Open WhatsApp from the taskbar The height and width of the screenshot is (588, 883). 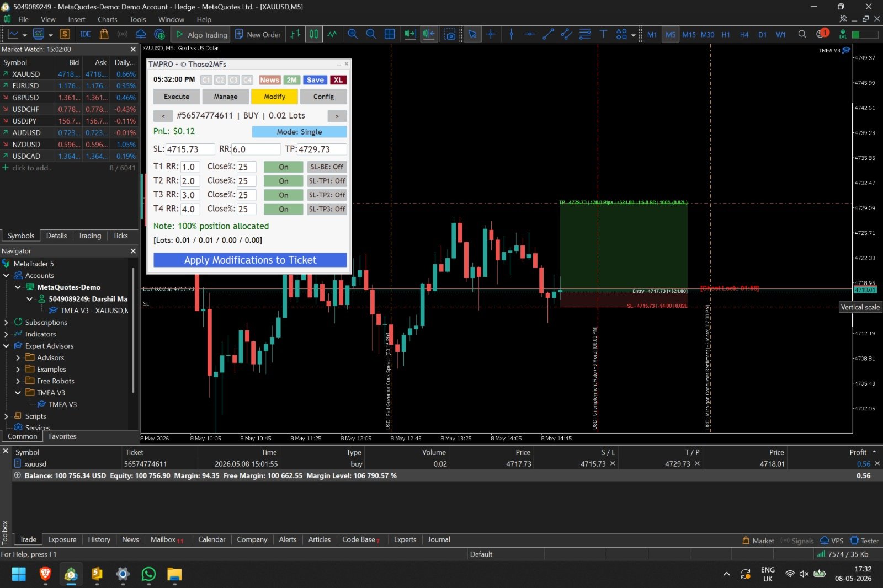pyautogui.click(x=148, y=574)
